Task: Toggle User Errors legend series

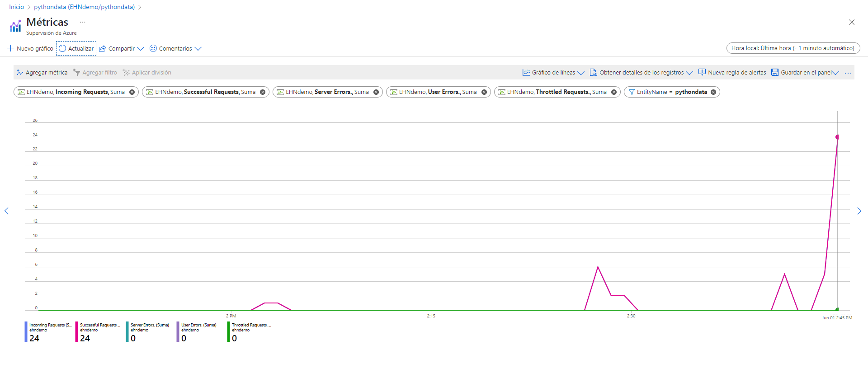Action: (198, 331)
